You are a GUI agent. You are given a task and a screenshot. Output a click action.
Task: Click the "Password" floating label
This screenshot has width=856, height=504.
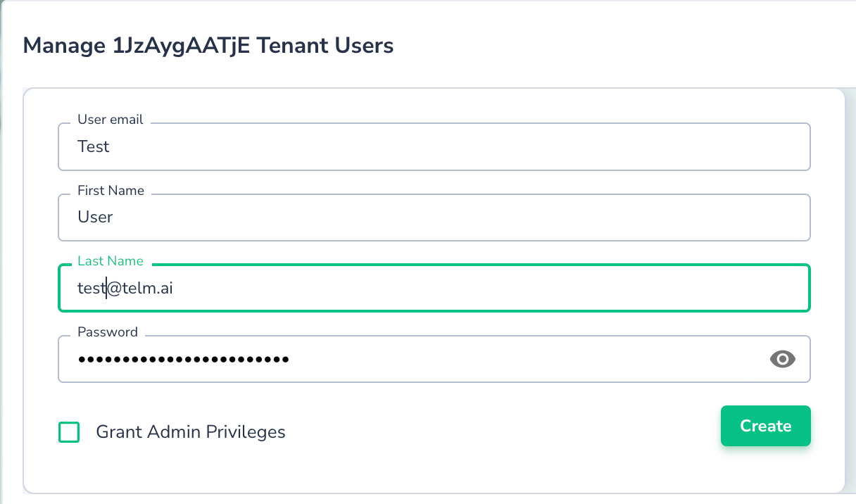pos(108,332)
